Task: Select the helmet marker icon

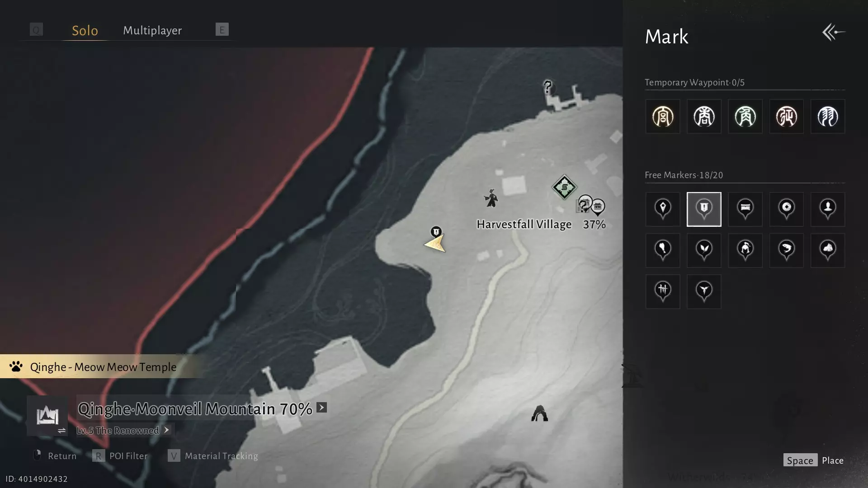Action: tap(745, 250)
